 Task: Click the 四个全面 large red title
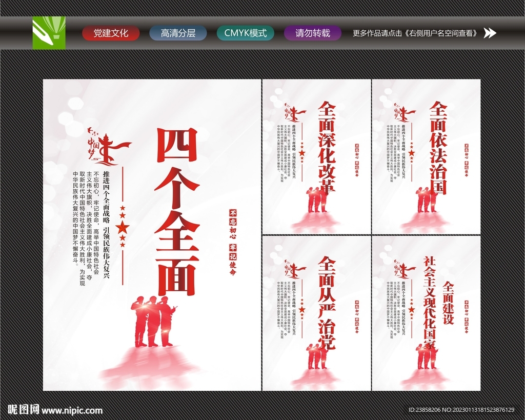pyautogui.click(x=176, y=212)
